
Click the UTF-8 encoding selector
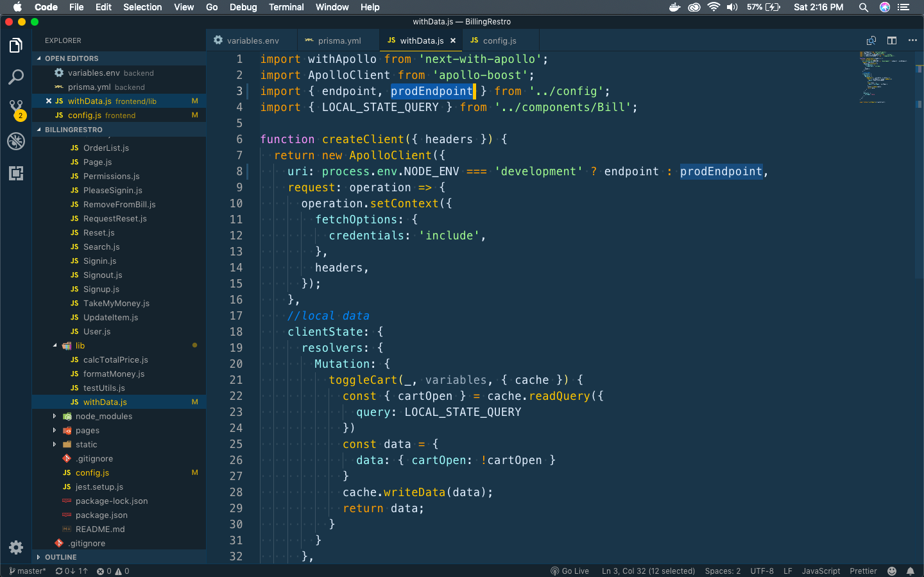[x=762, y=571]
